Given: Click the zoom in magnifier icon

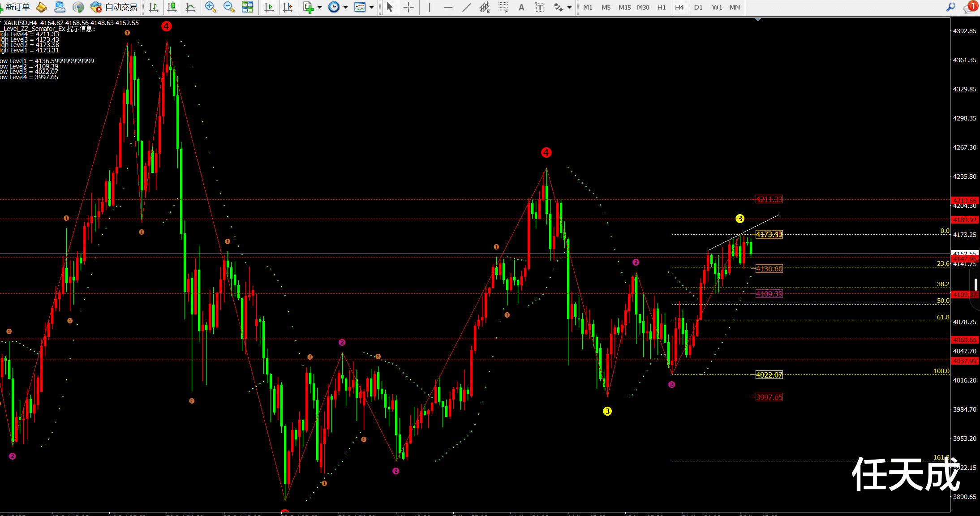Looking at the screenshot, I should 210,7.
